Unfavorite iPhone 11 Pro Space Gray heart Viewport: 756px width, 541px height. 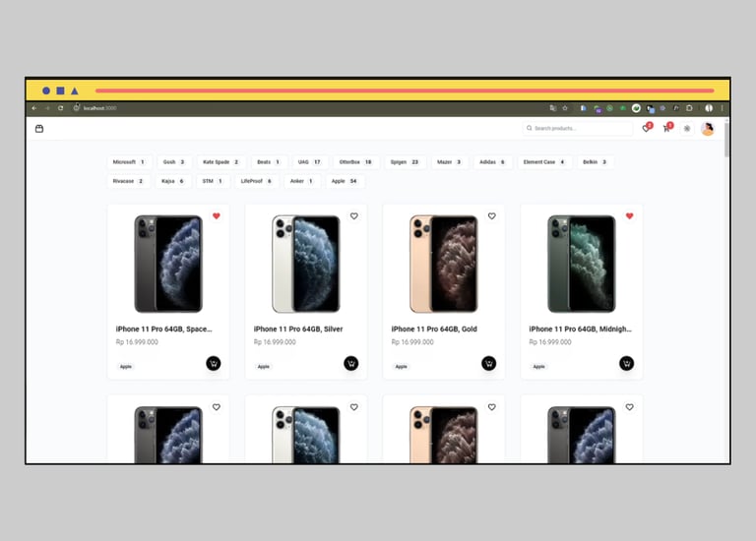click(217, 216)
